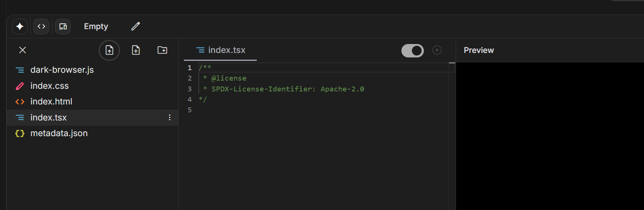
Task: Switch to the code view icon
Action: pos(41,26)
